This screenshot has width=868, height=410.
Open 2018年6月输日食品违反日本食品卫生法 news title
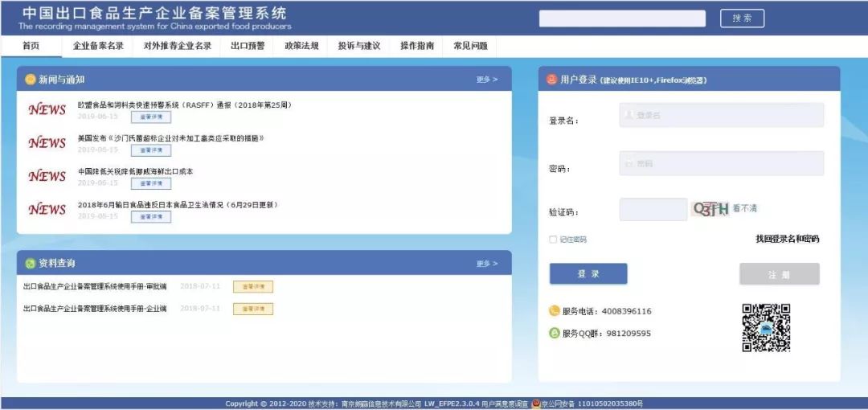coord(178,205)
